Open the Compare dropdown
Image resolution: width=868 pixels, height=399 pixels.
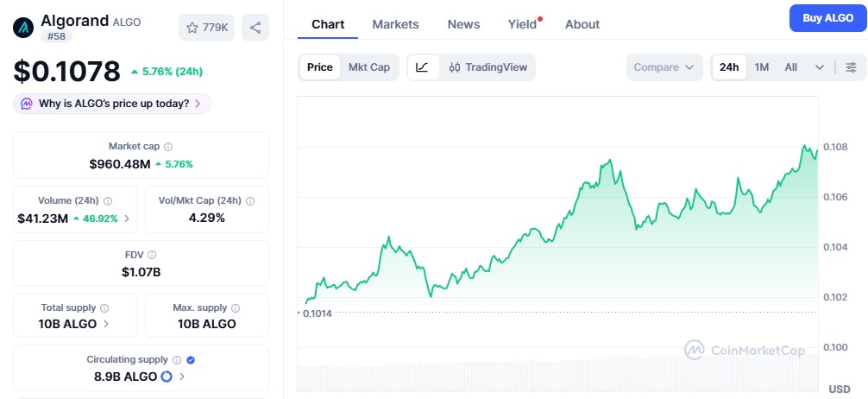pyautogui.click(x=664, y=67)
